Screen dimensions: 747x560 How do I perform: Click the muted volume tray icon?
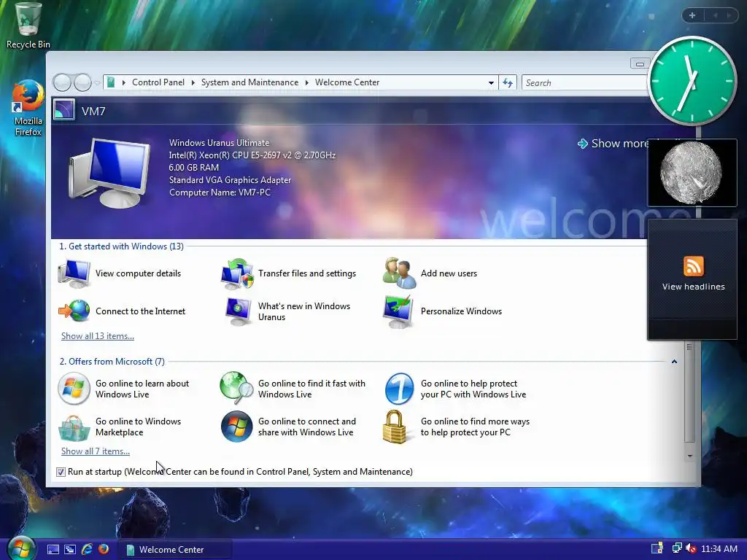[x=691, y=548]
